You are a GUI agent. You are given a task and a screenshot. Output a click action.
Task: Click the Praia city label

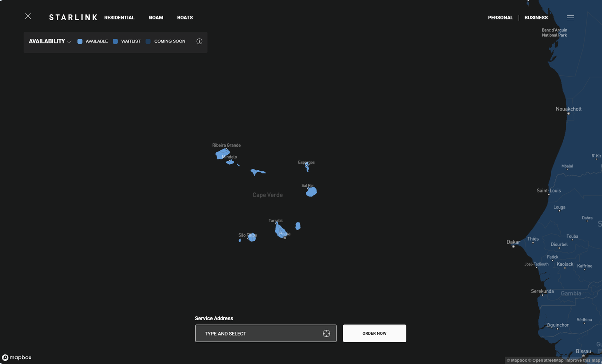point(284,234)
